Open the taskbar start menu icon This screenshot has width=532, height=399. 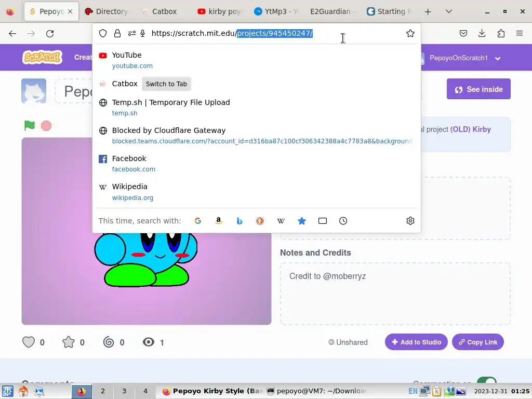pos(7,391)
